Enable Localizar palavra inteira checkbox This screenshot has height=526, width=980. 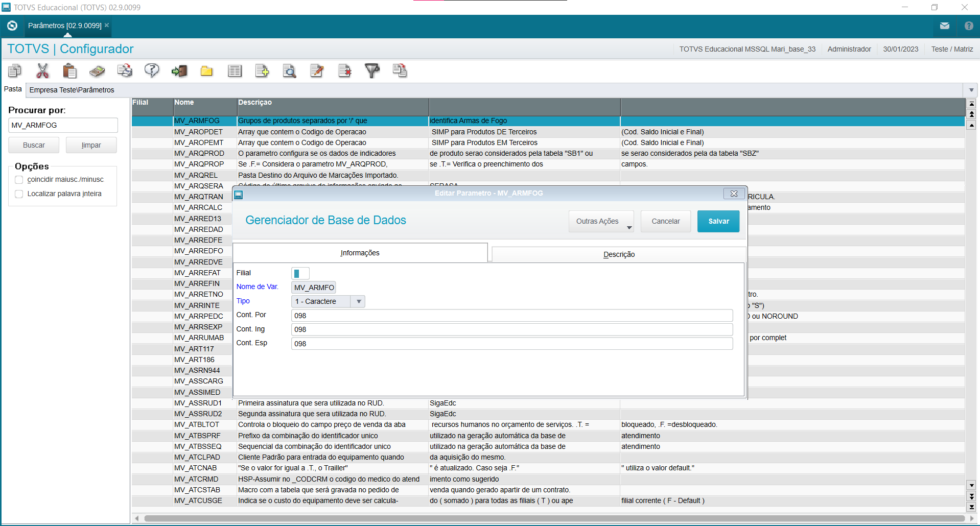coord(19,194)
